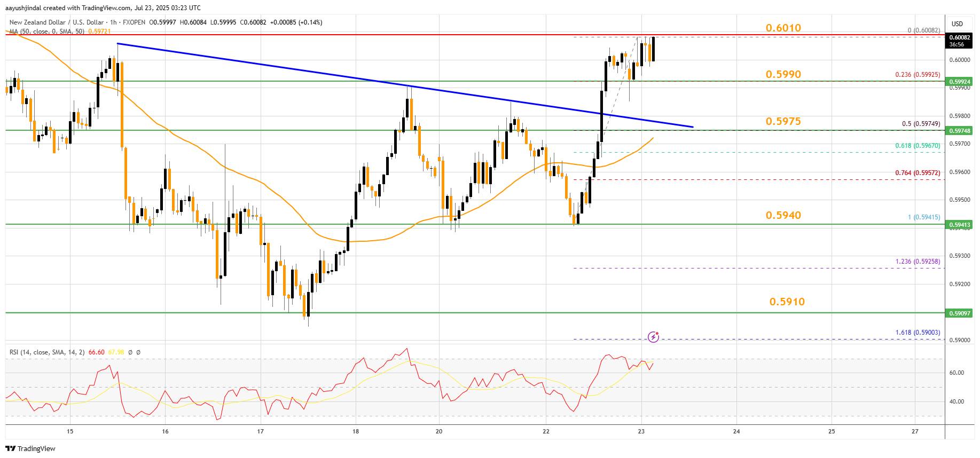Click the price scale label 0.59300
Image resolution: width=980 pixels, height=458 pixels.
(960, 256)
